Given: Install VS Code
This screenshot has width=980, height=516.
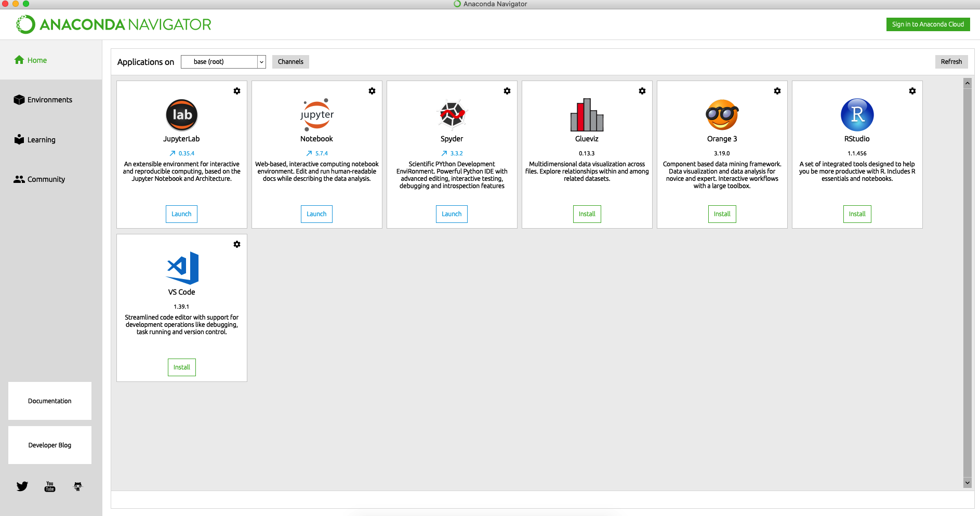Looking at the screenshot, I should 182,367.
